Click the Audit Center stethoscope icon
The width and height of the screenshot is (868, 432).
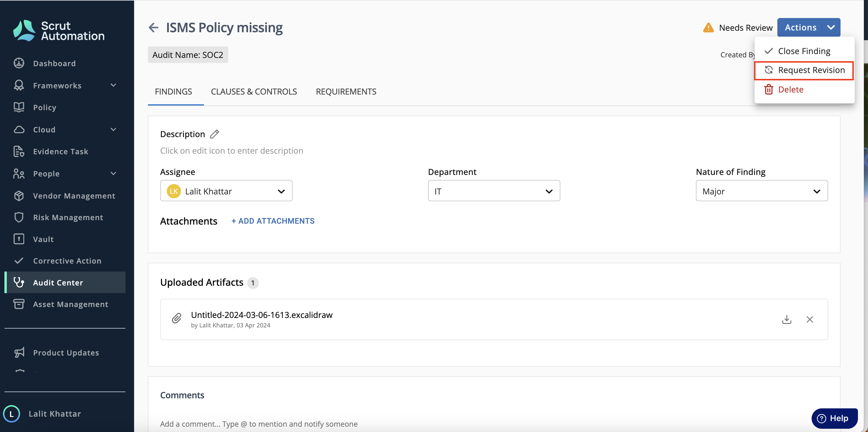pos(19,282)
